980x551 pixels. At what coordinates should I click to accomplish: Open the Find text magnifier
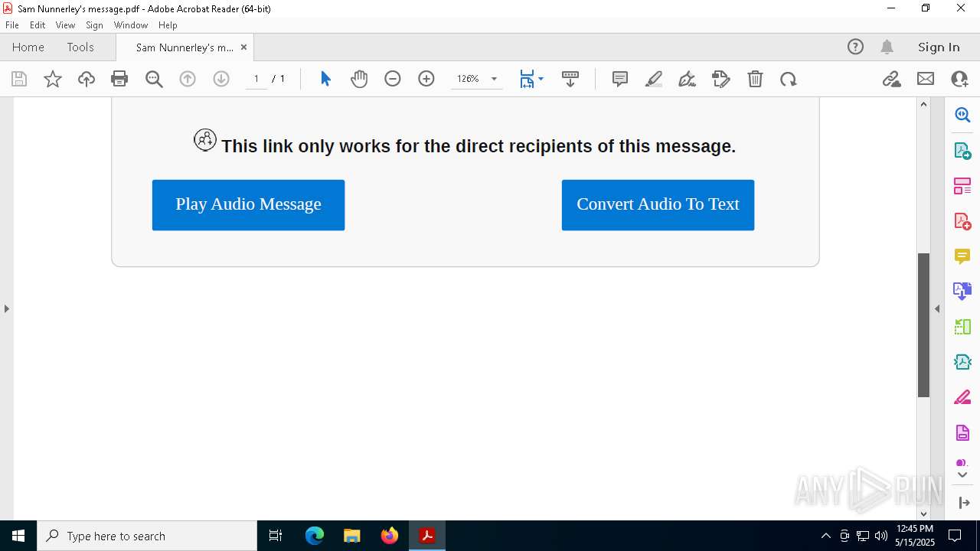click(x=154, y=79)
